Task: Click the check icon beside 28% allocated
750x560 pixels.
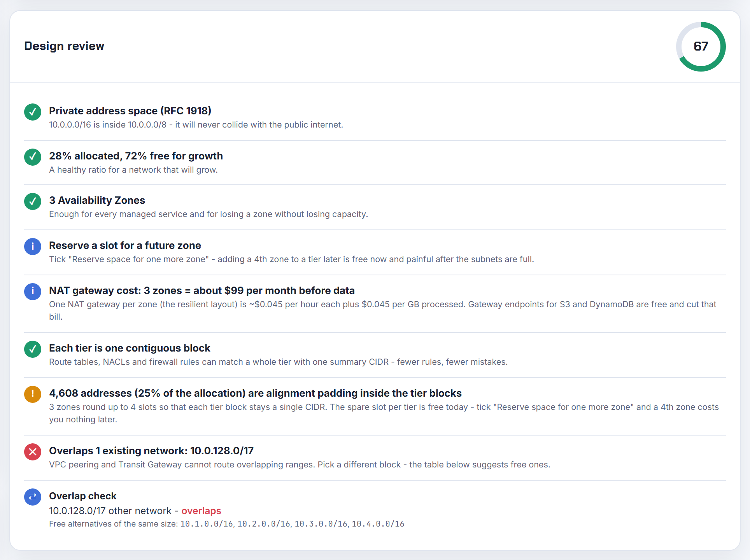Action: 33,157
